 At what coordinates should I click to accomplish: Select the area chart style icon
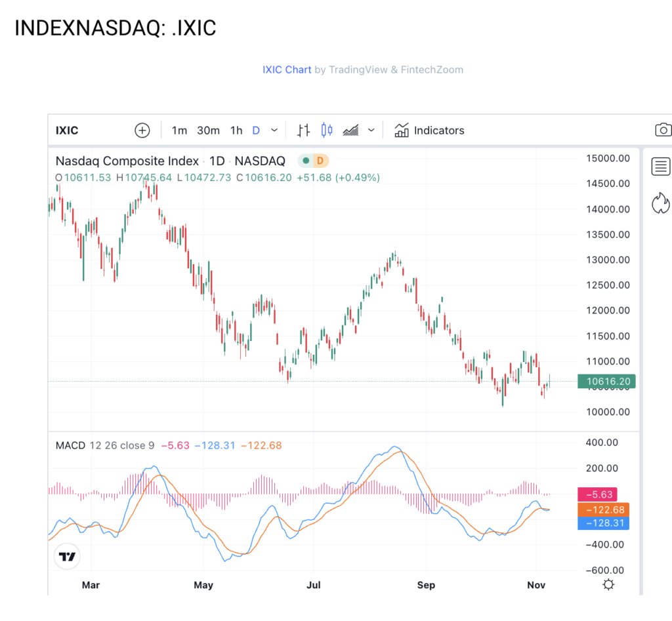(x=350, y=130)
